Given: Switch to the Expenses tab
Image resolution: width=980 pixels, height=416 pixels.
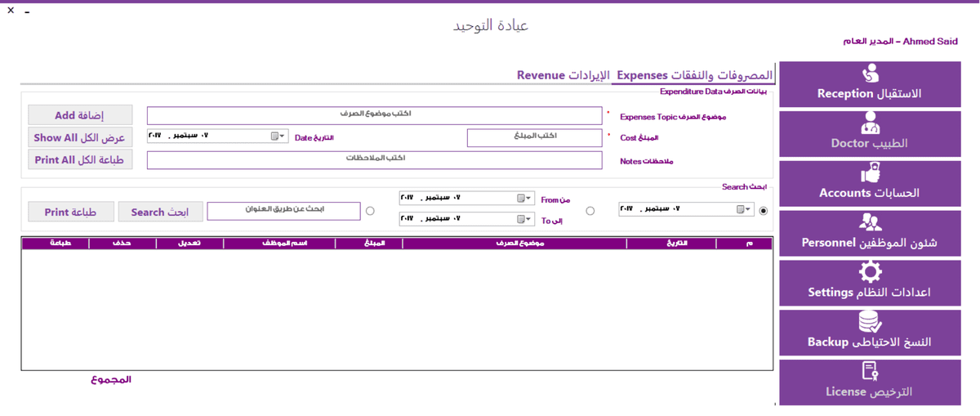Looking at the screenshot, I should point(694,75).
